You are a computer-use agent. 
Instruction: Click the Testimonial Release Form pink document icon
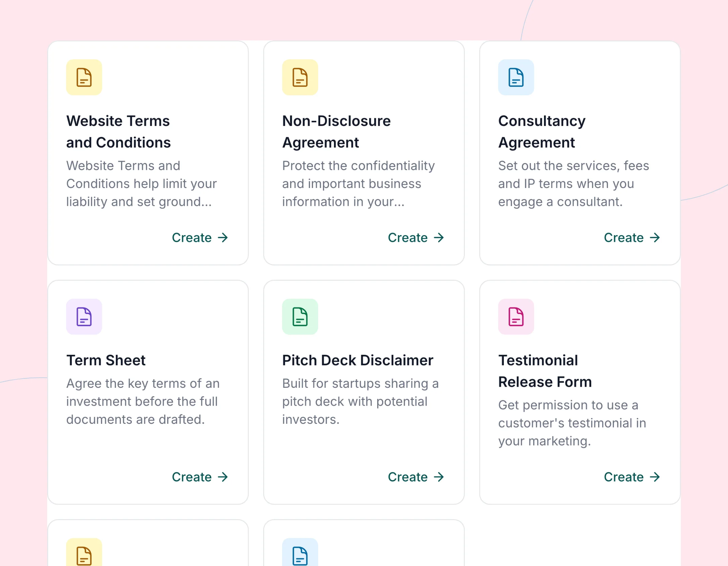516,317
